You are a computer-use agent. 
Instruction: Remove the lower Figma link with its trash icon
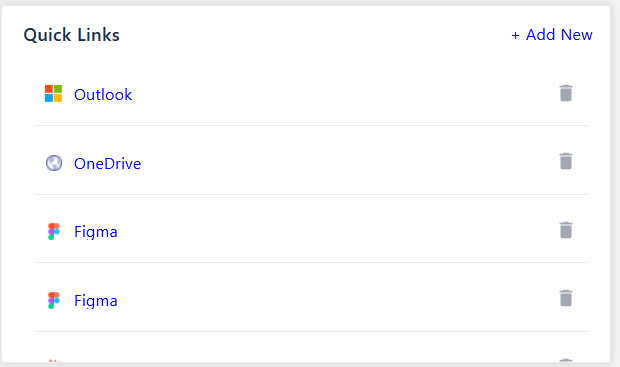(566, 298)
